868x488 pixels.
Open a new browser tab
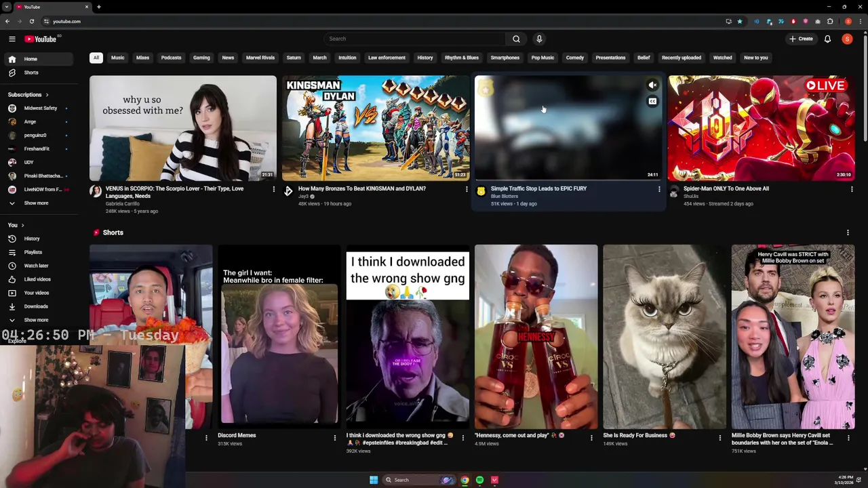99,7
